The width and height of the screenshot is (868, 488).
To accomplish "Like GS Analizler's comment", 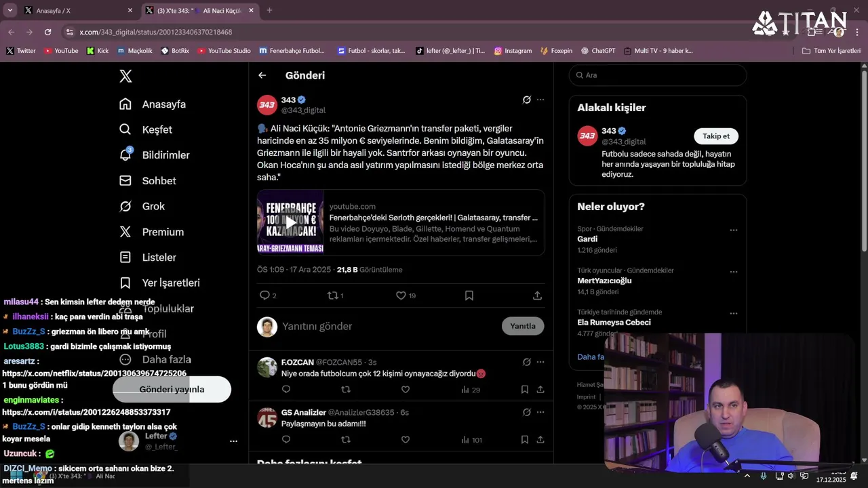I will click(x=406, y=440).
